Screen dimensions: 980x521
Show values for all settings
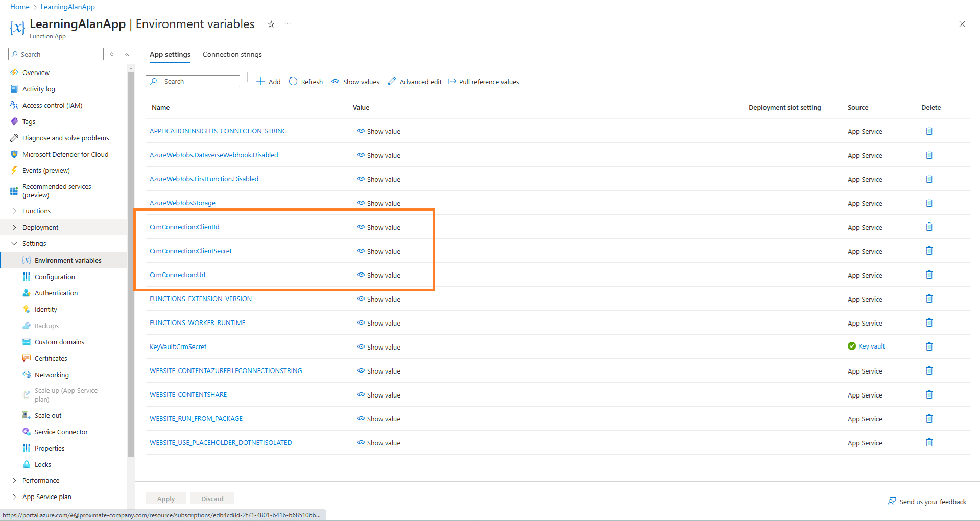(354, 81)
